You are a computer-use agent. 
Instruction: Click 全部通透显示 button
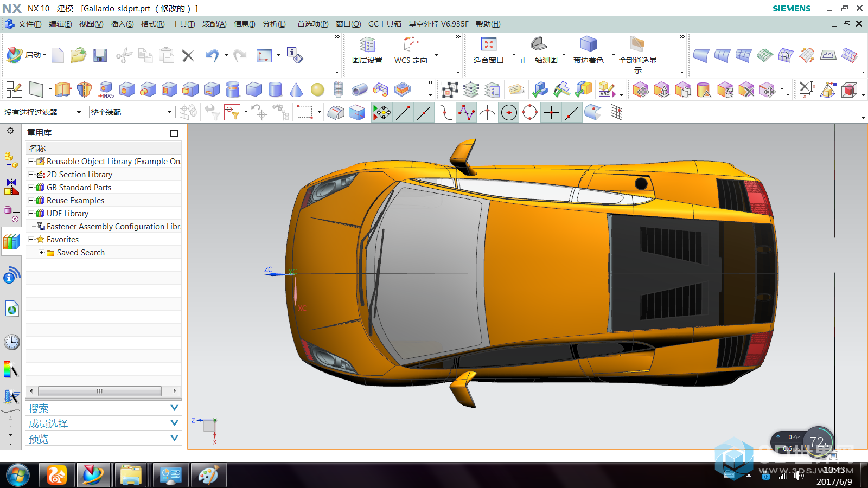coord(638,55)
